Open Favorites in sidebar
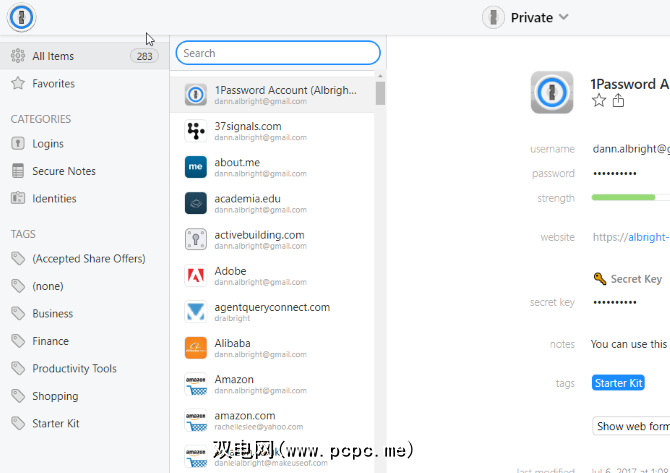This screenshot has width=670, height=473. (85, 83)
